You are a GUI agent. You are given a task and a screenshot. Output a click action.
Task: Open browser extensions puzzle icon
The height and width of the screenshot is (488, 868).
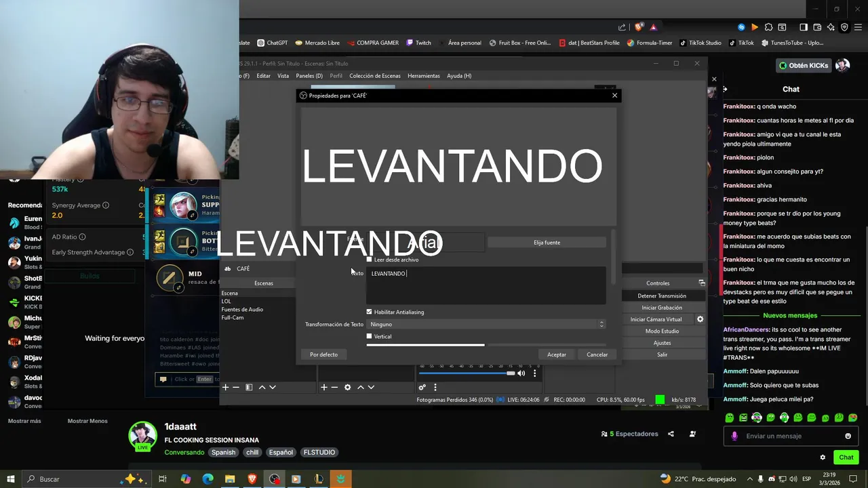[x=768, y=27]
